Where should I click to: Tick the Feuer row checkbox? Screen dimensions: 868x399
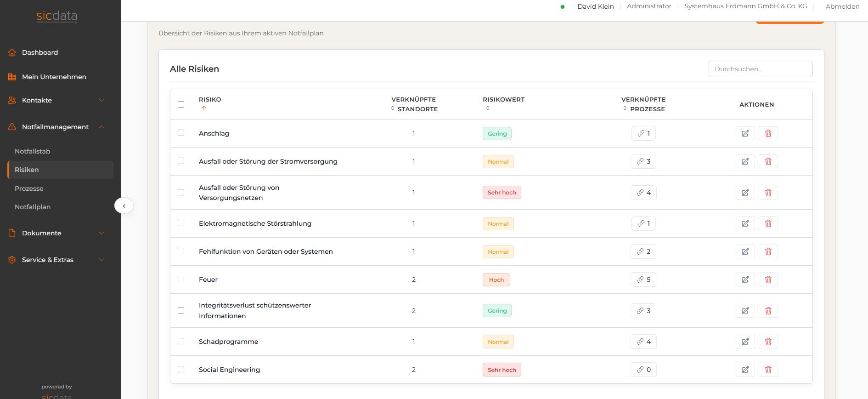tap(181, 279)
